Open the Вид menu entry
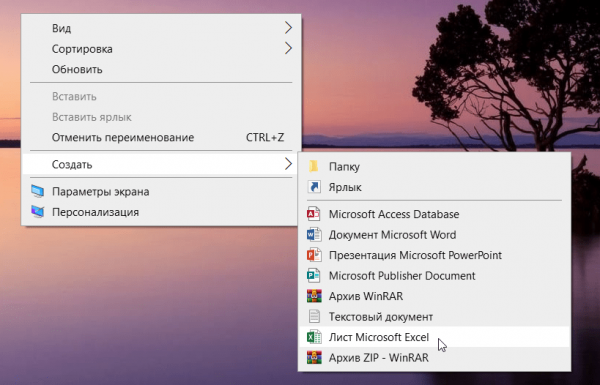The height and width of the screenshot is (385, 600). (x=161, y=28)
